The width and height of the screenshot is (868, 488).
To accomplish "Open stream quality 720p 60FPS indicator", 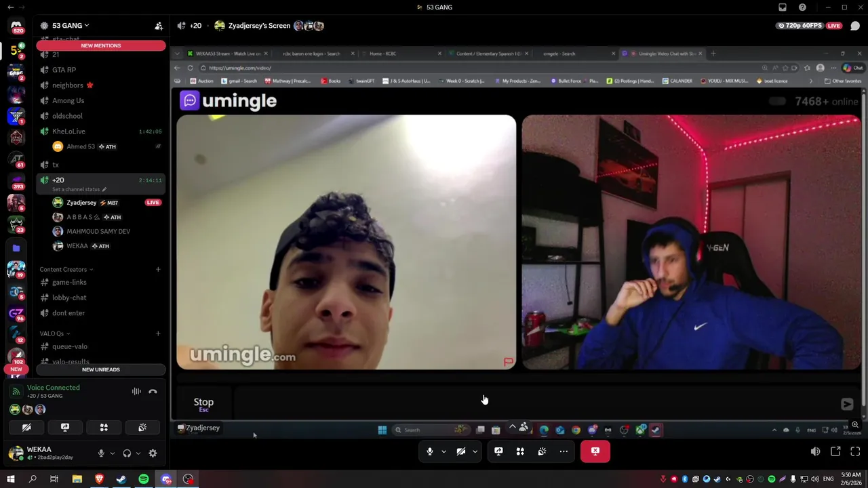I will [x=800, y=26].
